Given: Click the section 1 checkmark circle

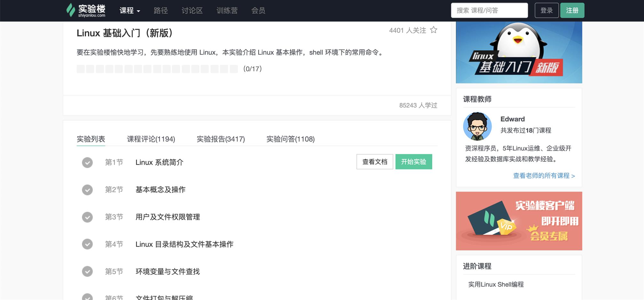Looking at the screenshot, I should 87,162.
